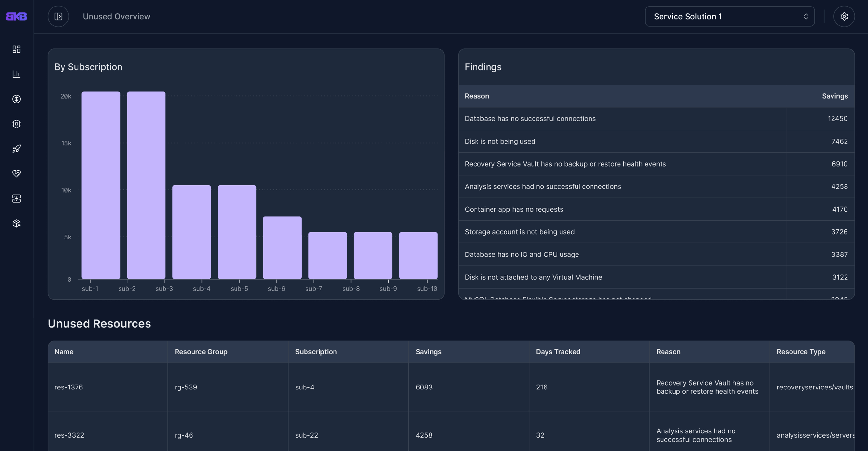Click the sub-5 bar in chart

pyautogui.click(x=282, y=248)
